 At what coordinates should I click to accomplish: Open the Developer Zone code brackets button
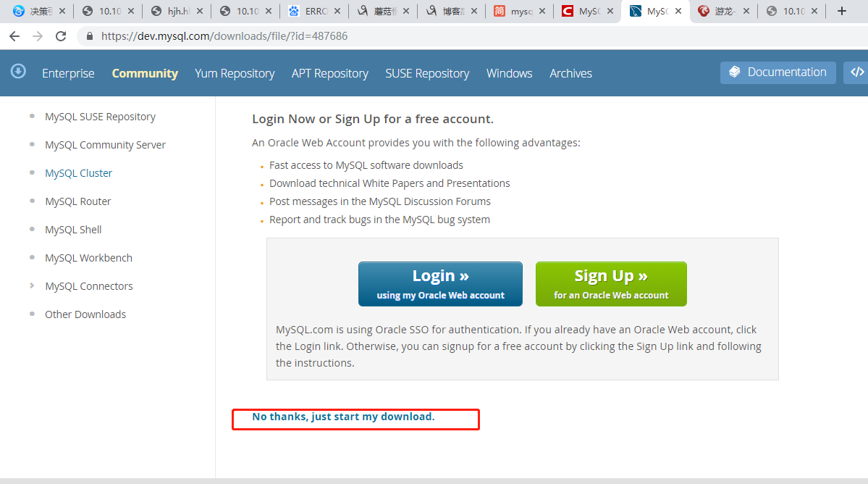(856, 72)
